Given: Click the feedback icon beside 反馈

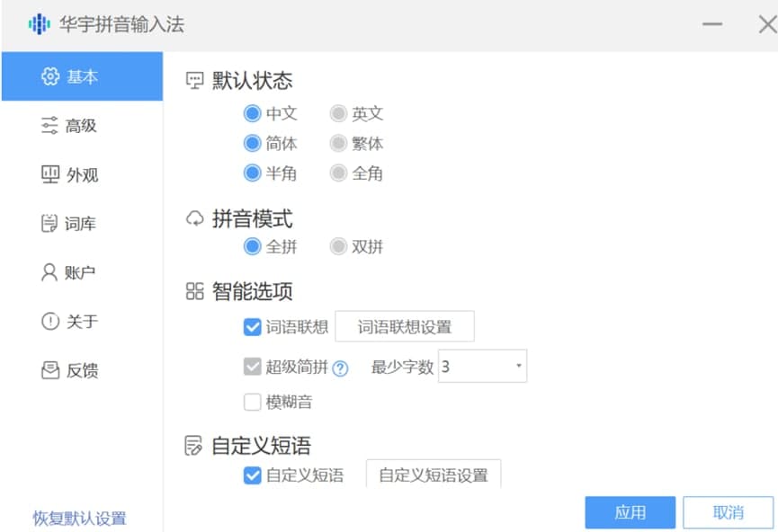Looking at the screenshot, I should click(x=52, y=370).
